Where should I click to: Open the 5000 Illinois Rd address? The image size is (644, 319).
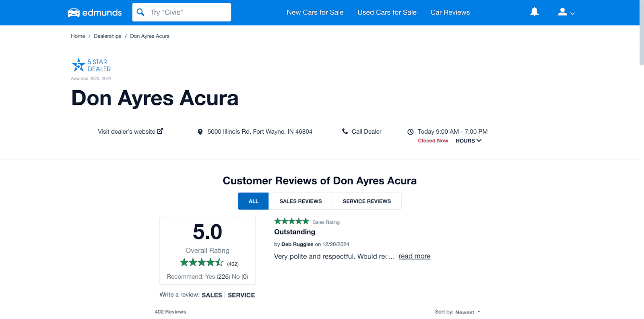tap(260, 132)
